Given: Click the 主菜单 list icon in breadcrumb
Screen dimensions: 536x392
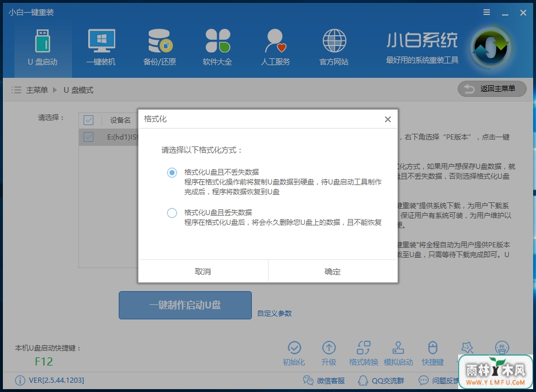Looking at the screenshot, I should tap(16, 90).
